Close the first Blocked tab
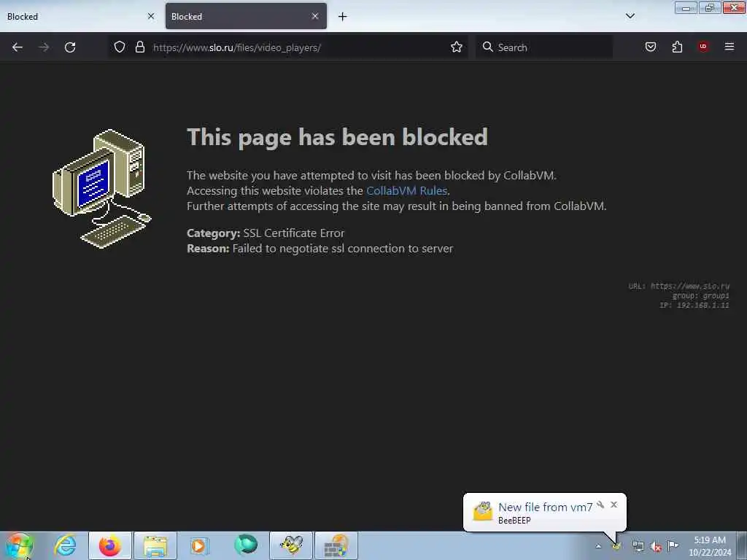Viewport: 747px width, 560px height. (x=151, y=16)
